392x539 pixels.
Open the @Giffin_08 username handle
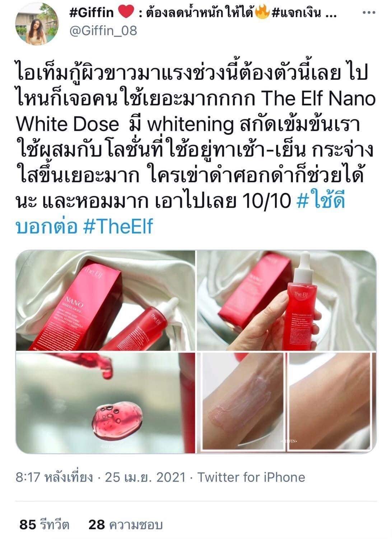[103, 31]
